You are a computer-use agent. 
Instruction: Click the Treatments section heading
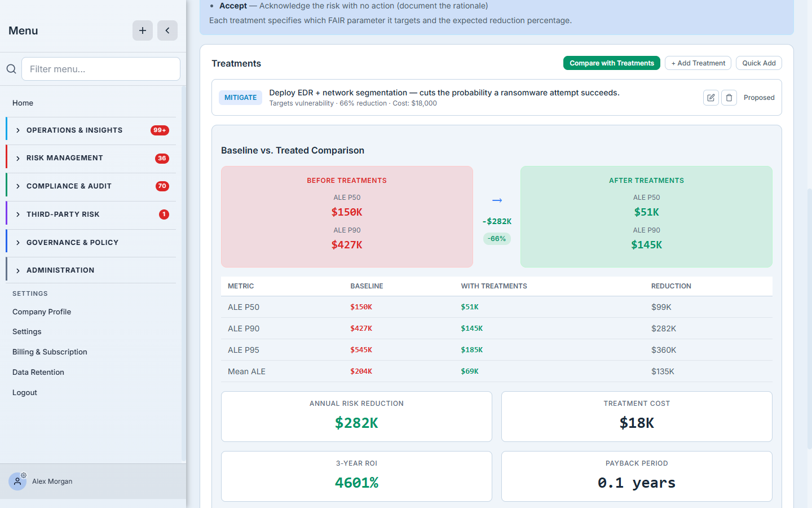point(236,63)
